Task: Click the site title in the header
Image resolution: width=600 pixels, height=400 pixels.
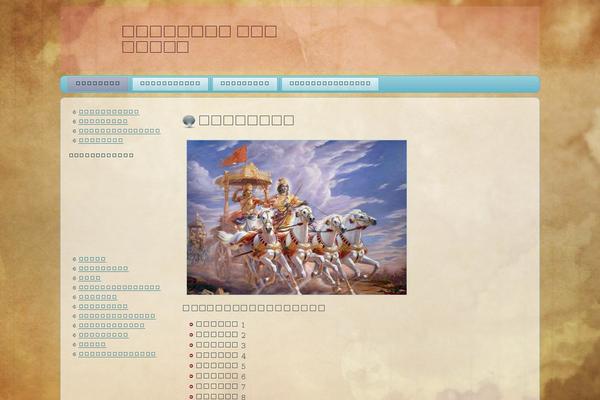Action: click(x=199, y=39)
